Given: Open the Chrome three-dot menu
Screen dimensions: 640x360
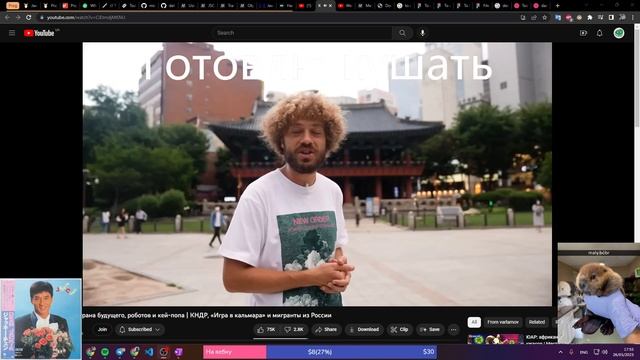Looking at the screenshot, I should [x=633, y=18].
